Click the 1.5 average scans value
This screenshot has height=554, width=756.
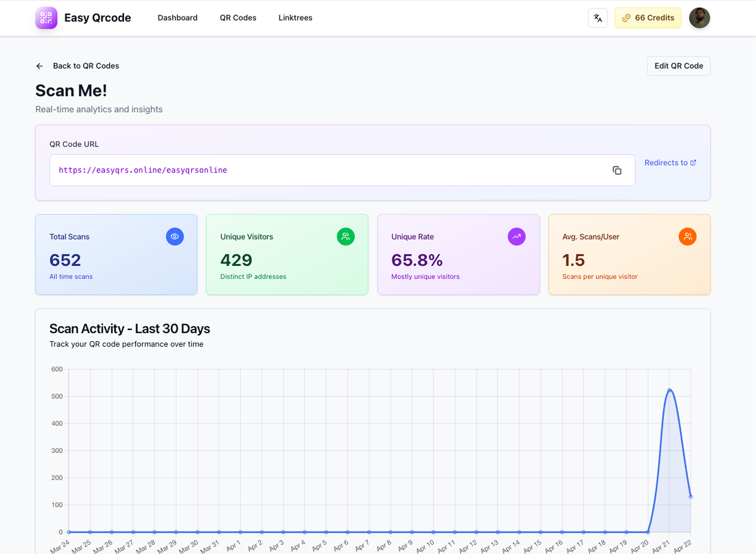pos(573,260)
